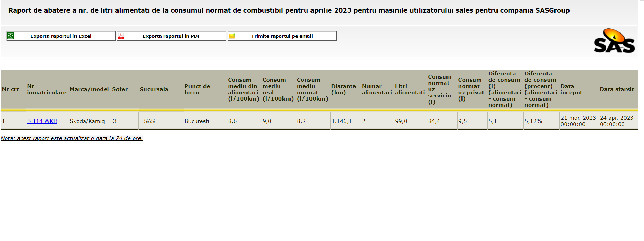
Task: Export the report in PDF
Action: tap(171, 36)
